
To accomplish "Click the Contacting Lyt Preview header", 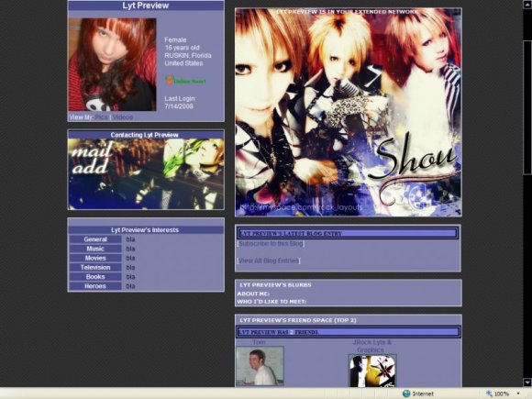I will (145, 135).
